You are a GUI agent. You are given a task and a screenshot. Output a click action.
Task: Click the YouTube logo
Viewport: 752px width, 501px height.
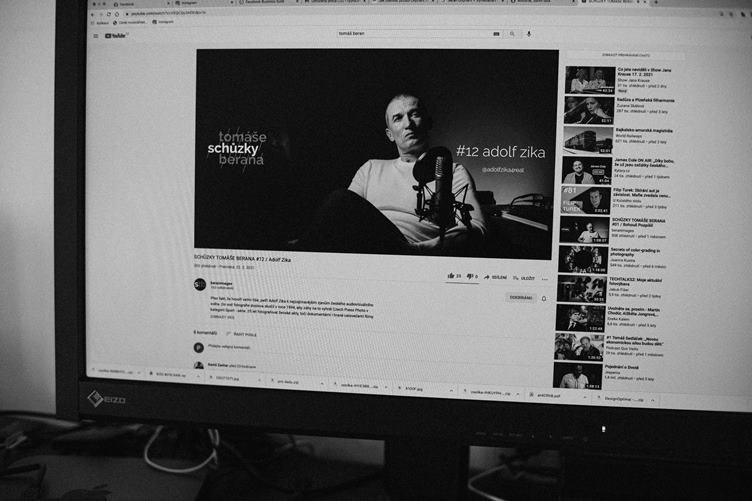coord(117,35)
